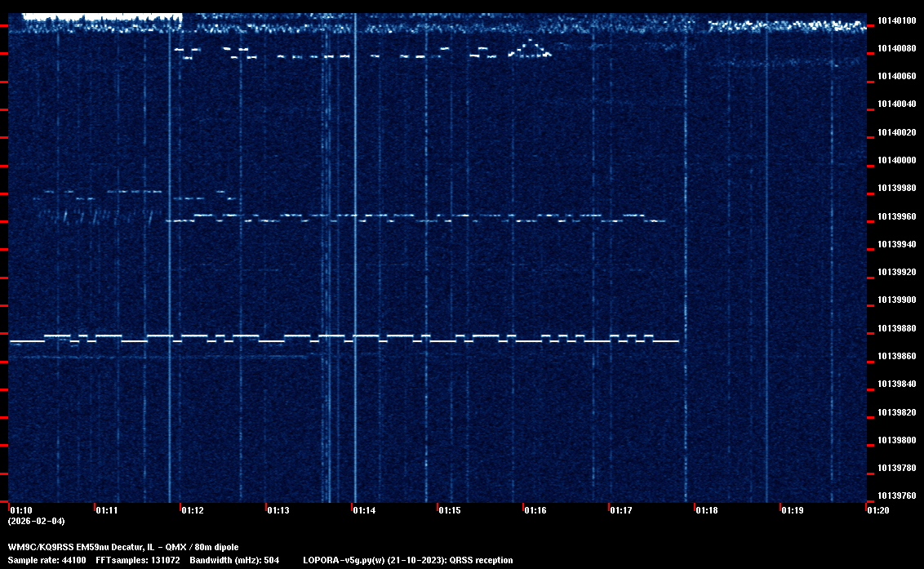924x569 pixels.
Task: Click the 01:10 time axis label
Action: tap(21, 510)
